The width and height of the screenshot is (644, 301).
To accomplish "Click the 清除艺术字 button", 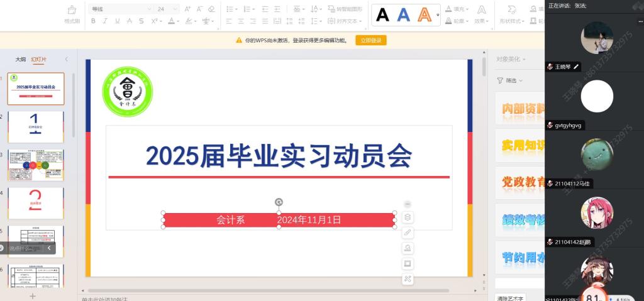I will (510, 297).
